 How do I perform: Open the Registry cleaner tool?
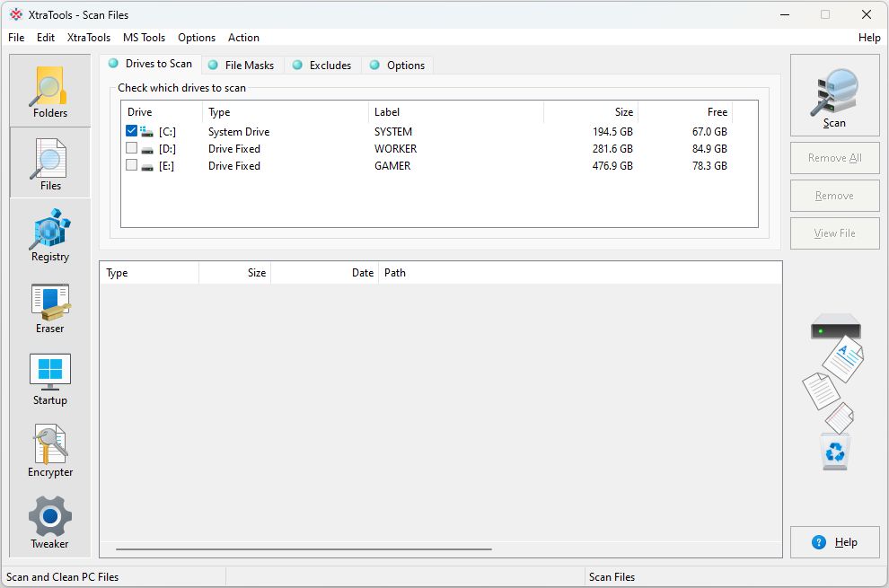50,235
